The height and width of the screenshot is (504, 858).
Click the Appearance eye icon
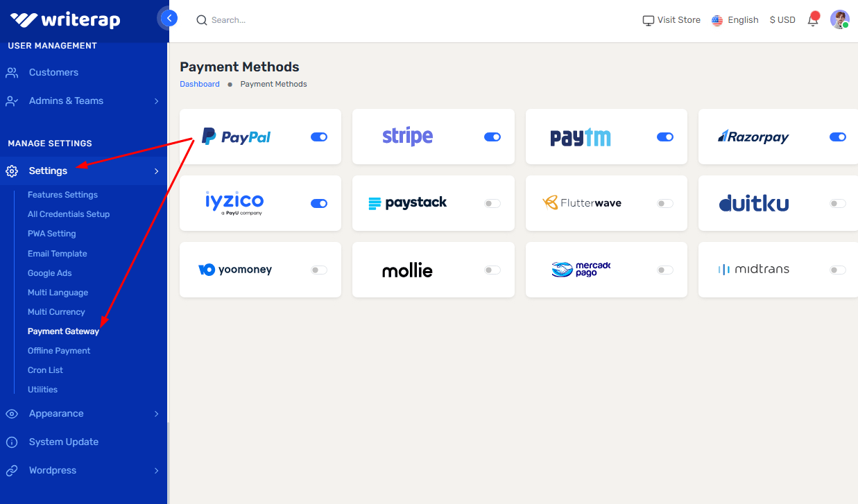pos(12,414)
